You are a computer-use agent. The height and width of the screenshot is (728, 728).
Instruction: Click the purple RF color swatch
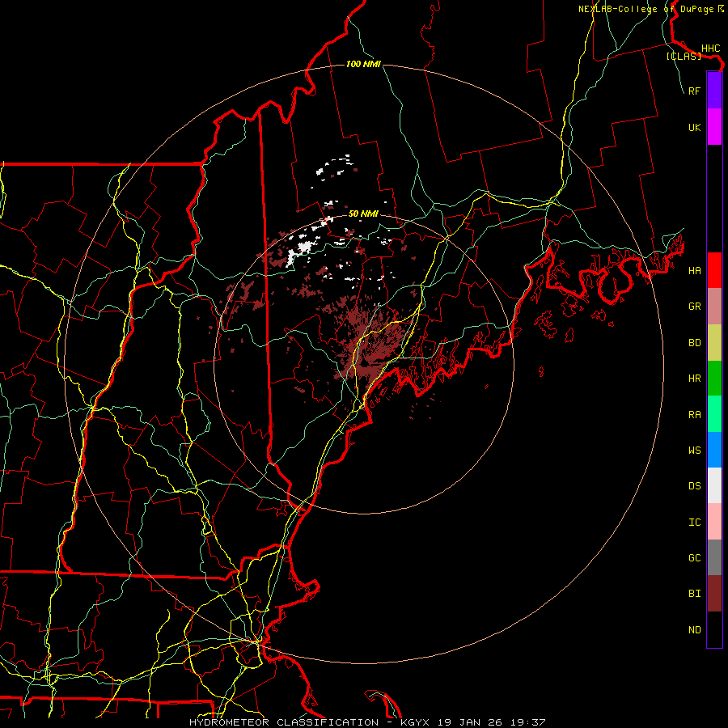click(x=714, y=91)
